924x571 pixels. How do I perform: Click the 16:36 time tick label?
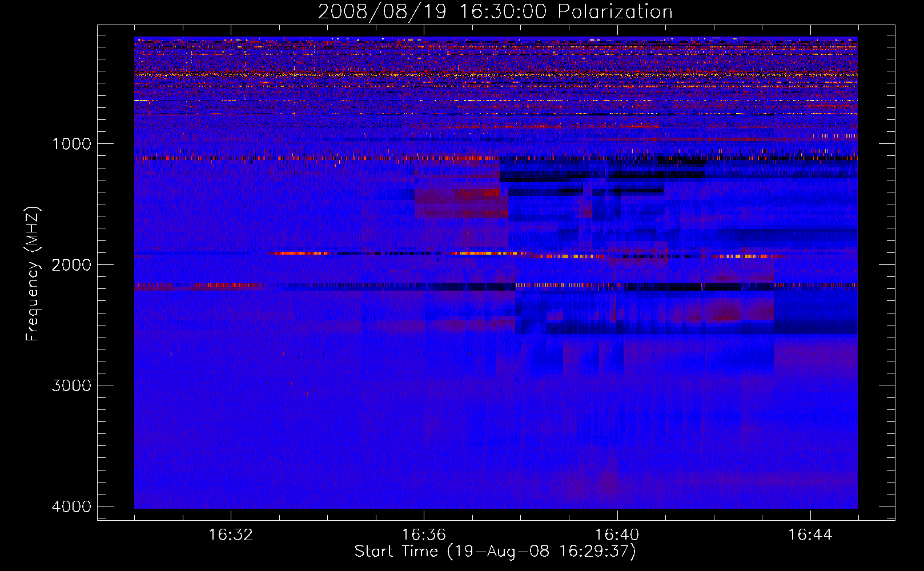tap(424, 535)
